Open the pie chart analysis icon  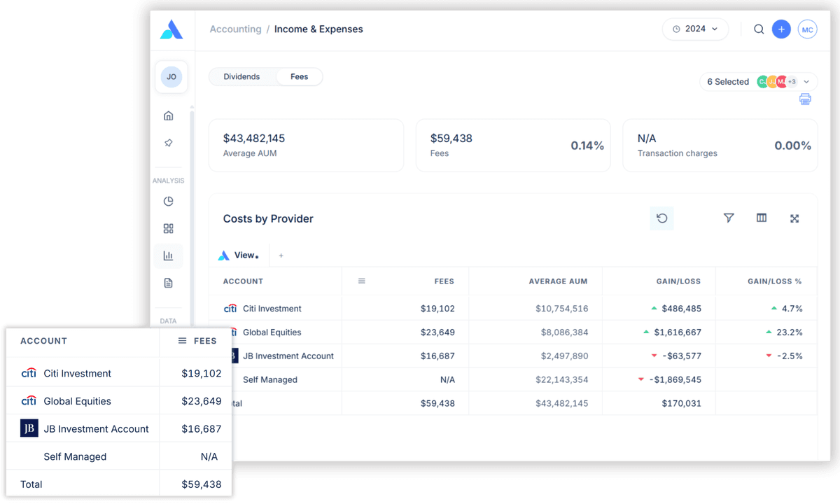pos(169,202)
